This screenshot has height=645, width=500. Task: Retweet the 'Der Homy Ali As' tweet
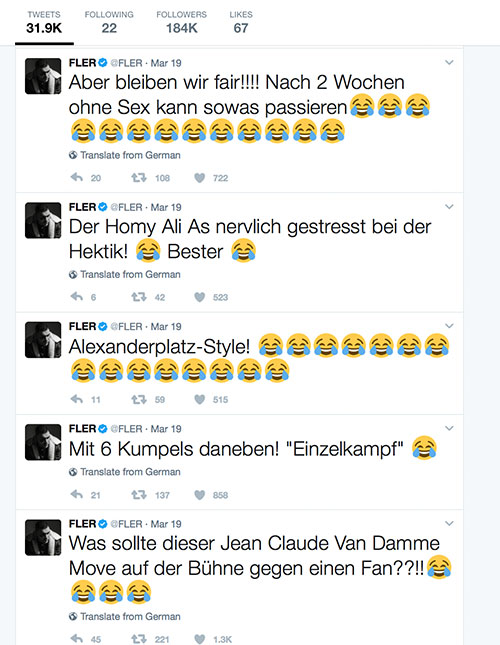pos(139,297)
